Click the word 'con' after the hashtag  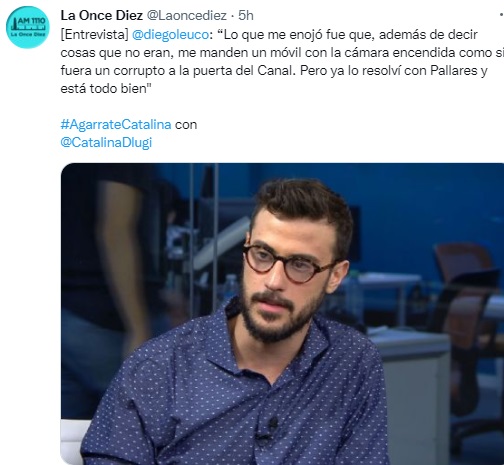[x=186, y=125]
